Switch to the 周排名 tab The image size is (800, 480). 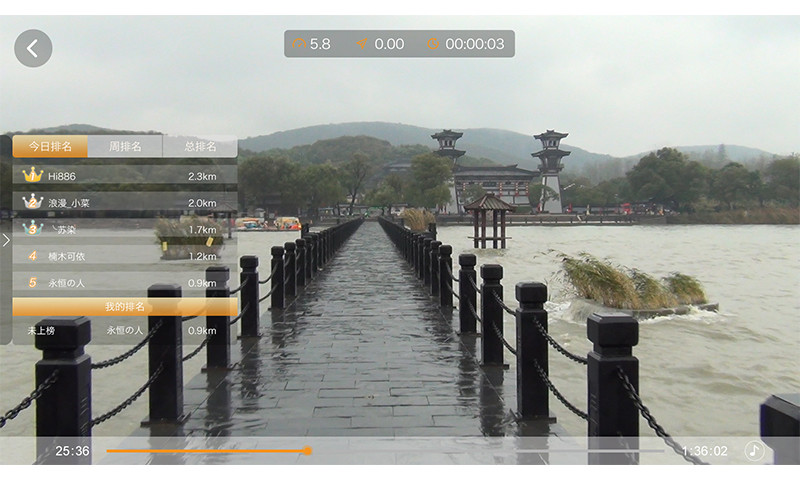[125, 147]
